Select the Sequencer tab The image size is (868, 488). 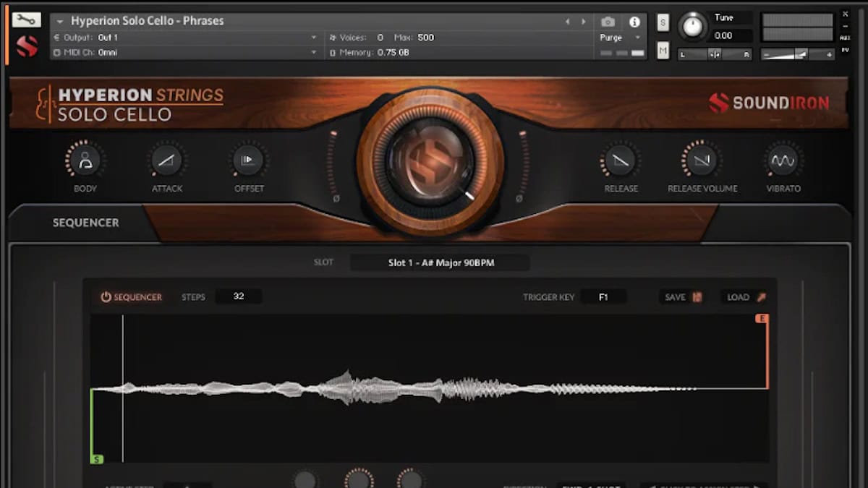point(85,223)
